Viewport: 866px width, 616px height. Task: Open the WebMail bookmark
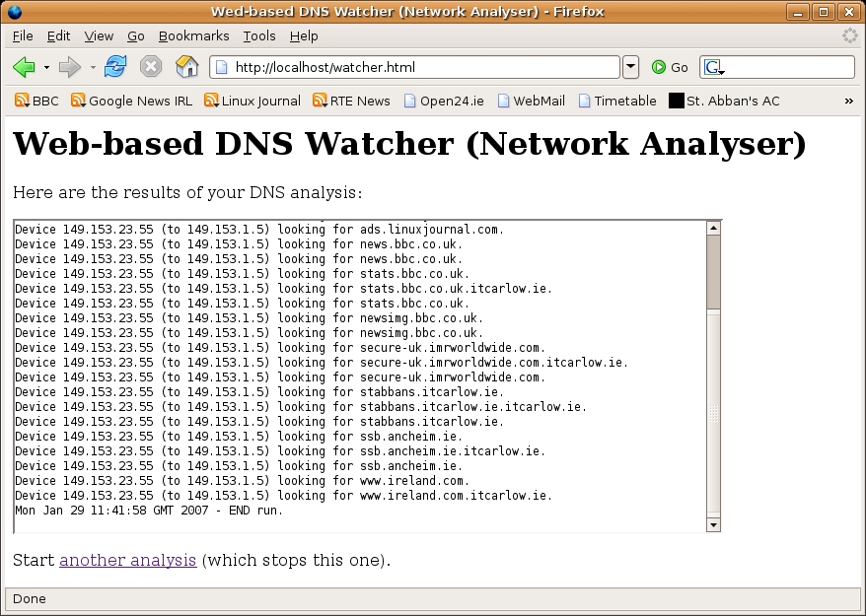point(531,101)
